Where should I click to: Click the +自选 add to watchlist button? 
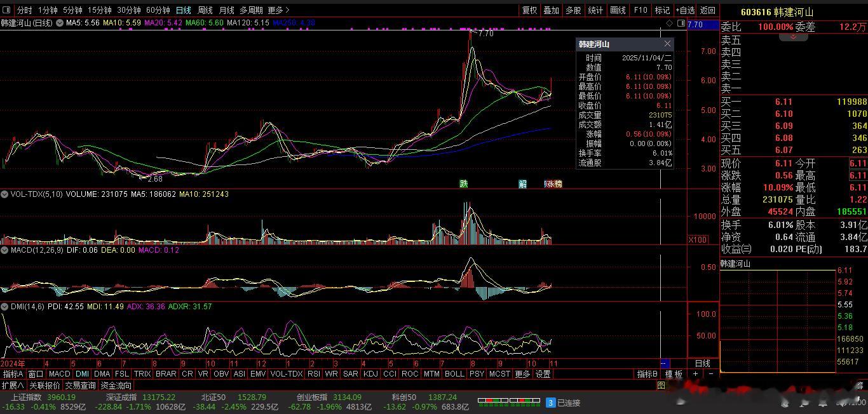pos(684,10)
